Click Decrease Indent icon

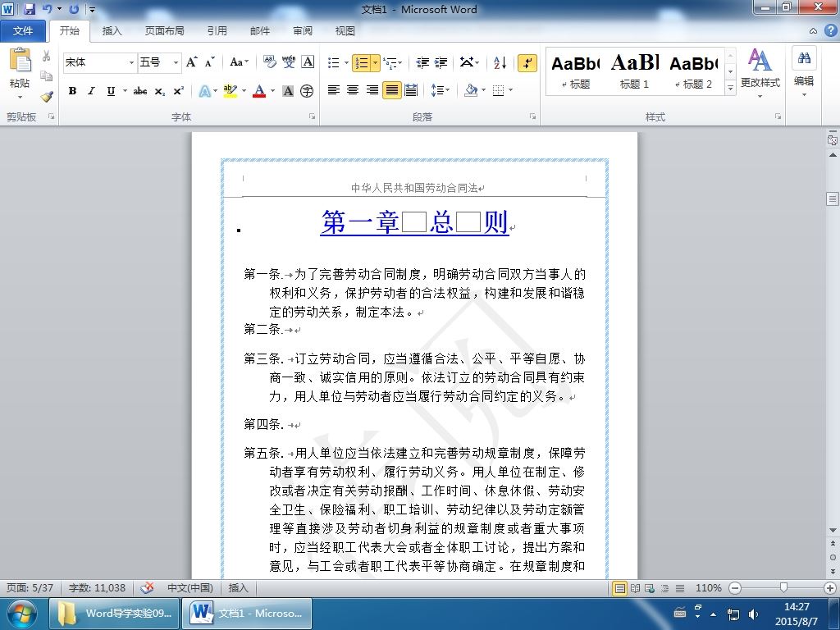[422, 62]
